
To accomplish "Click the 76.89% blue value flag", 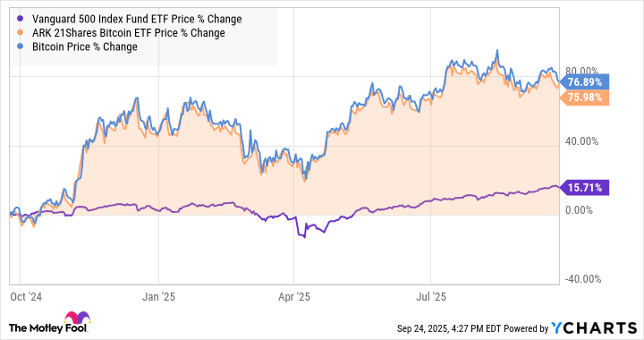I will click(x=584, y=82).
